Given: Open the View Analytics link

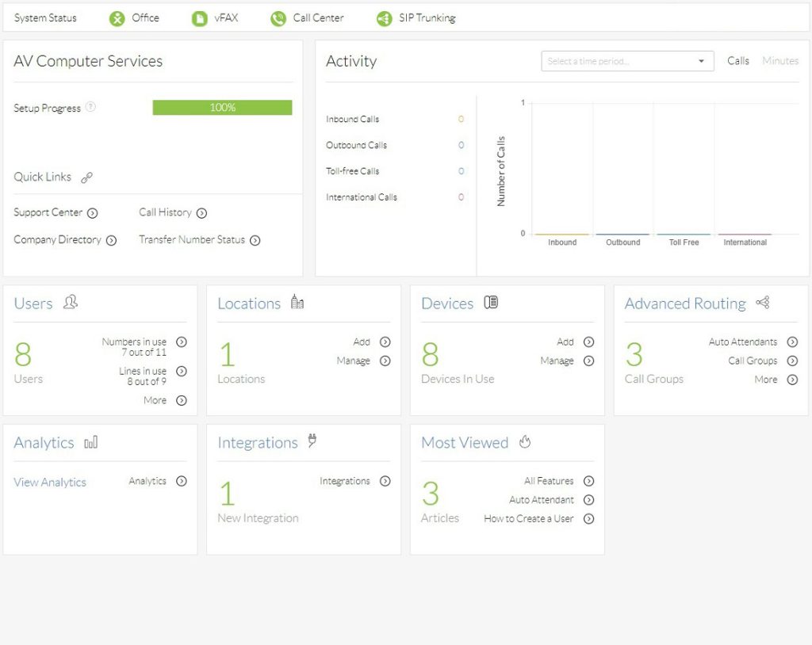Looking at the screenshot, I should tap(50, 482).
